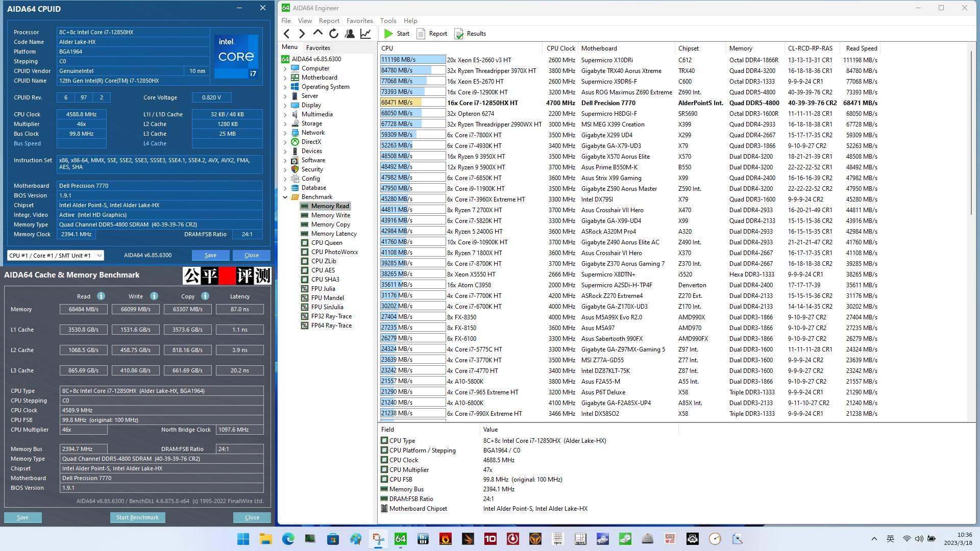
Task: Expand the Computer tree node
Action: 285,68
